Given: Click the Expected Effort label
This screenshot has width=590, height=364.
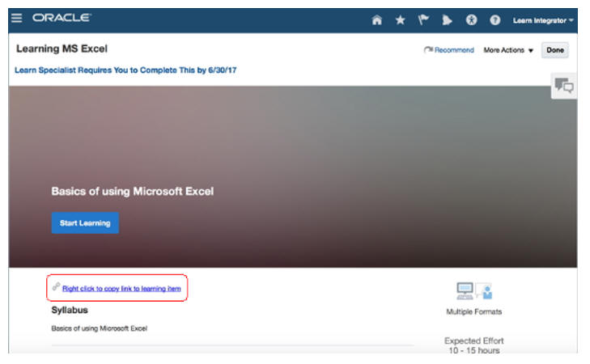Looking at the screenshot, I should (x=473, y=341).
